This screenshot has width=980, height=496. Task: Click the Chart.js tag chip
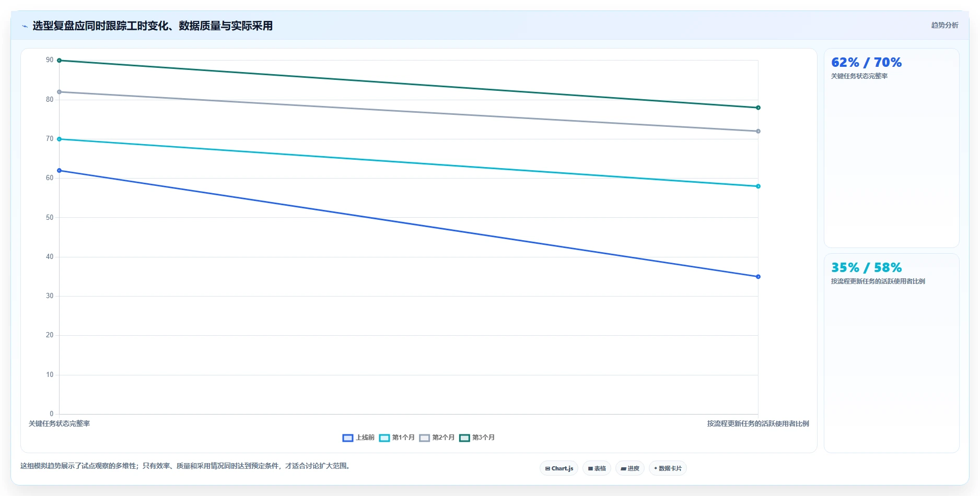[559, 468]
